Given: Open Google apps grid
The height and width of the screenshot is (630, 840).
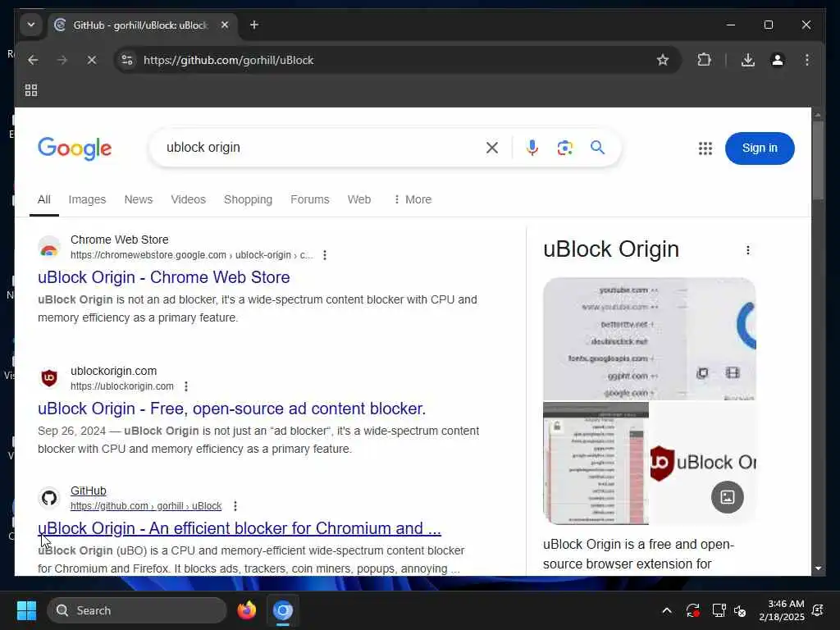Looking at the screenshot, I should pos(705,148).
